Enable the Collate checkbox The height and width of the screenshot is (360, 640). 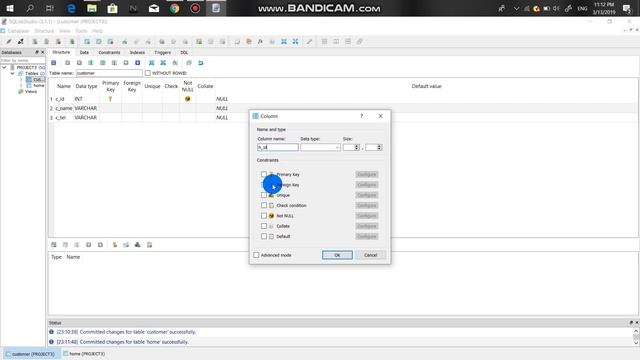pos(264,226)
